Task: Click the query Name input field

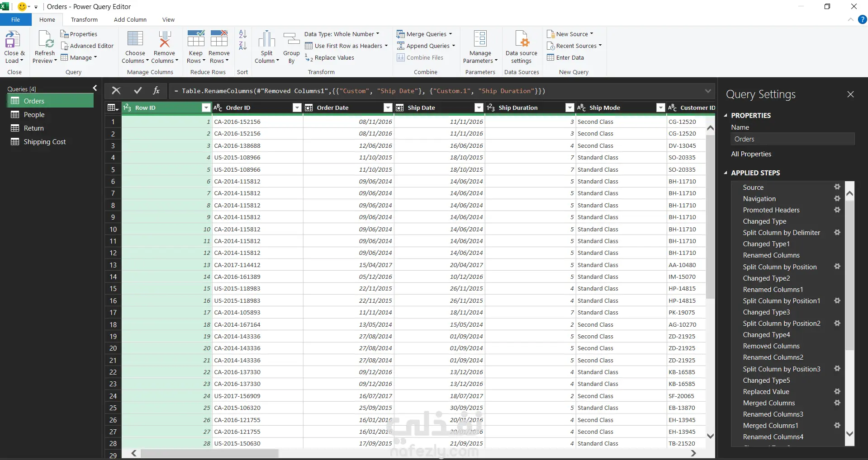Action: coord(792,139)
